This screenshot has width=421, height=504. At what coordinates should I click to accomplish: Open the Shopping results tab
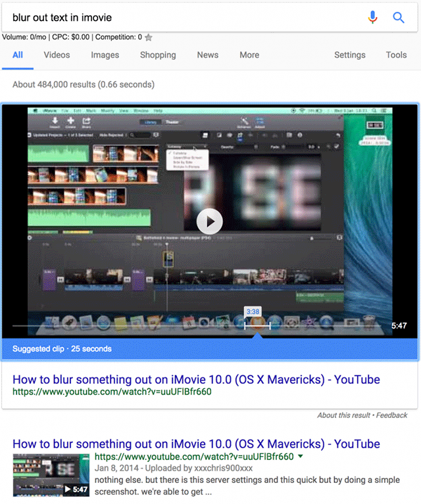pyautogui.click(x=159, y=55)
